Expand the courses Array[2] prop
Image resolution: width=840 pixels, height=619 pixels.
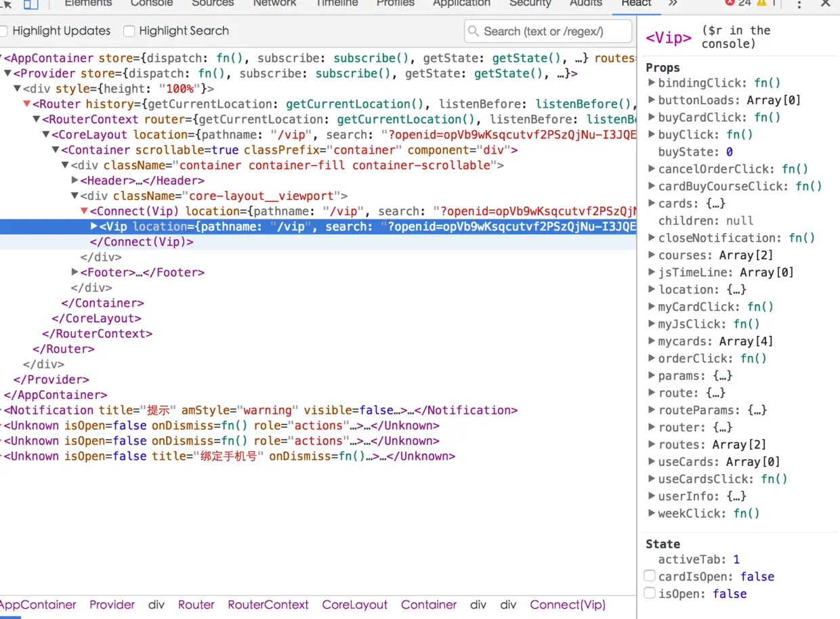(x=652, y=255)
